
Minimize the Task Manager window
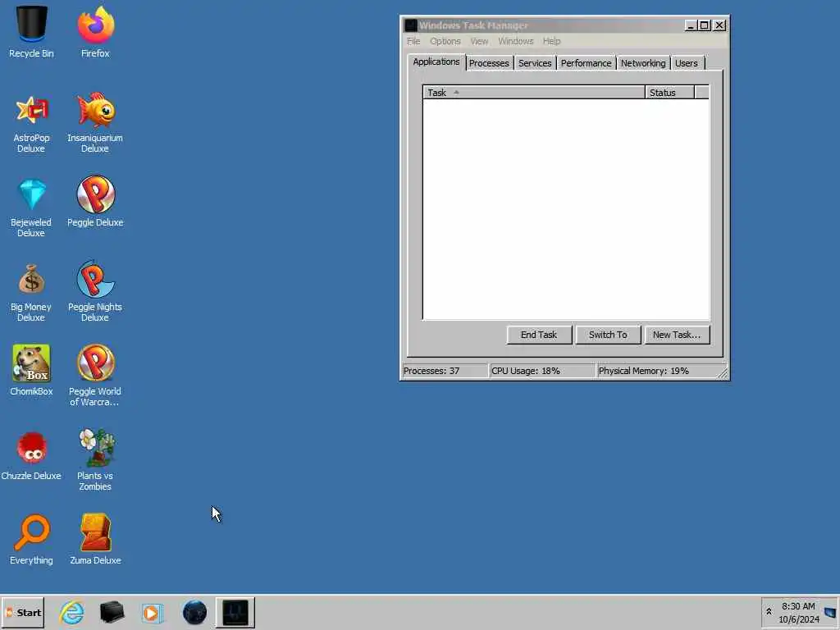(691, 25)
